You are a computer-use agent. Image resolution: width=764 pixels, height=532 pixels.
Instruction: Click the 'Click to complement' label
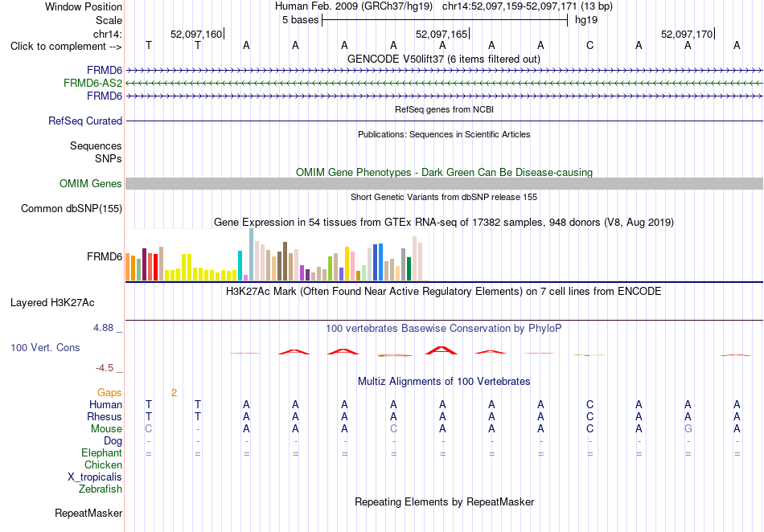(x=66, y=47)
